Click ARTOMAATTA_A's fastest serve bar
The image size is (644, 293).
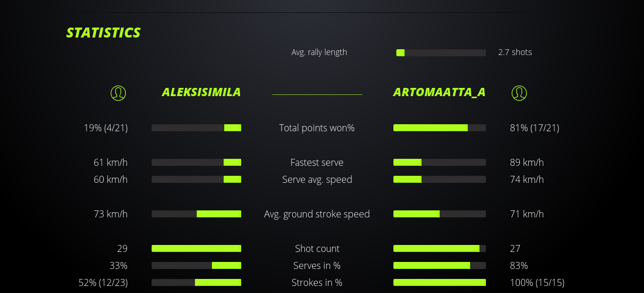pos(440,162)
